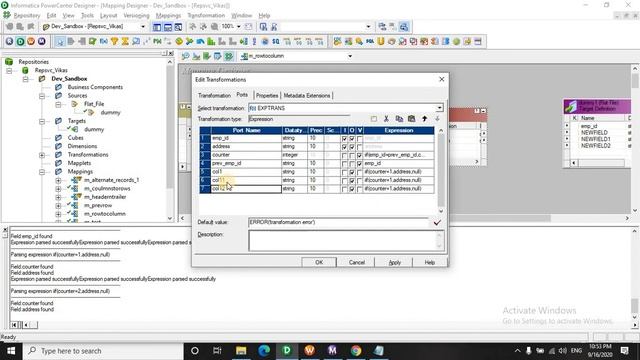Click the Type here to search box
Screen dimensions: 640x360
coord(103,351)
